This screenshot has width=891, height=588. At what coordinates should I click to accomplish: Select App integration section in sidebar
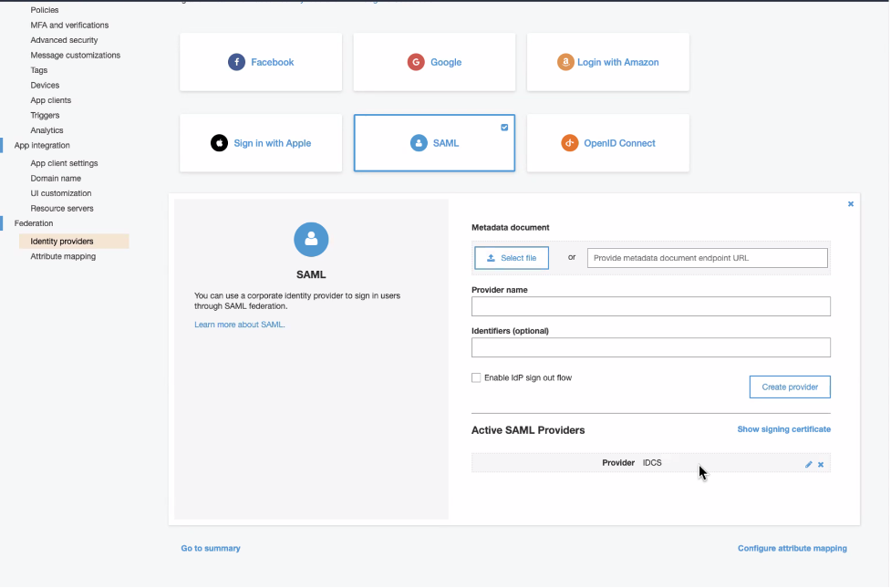(42, 146)
